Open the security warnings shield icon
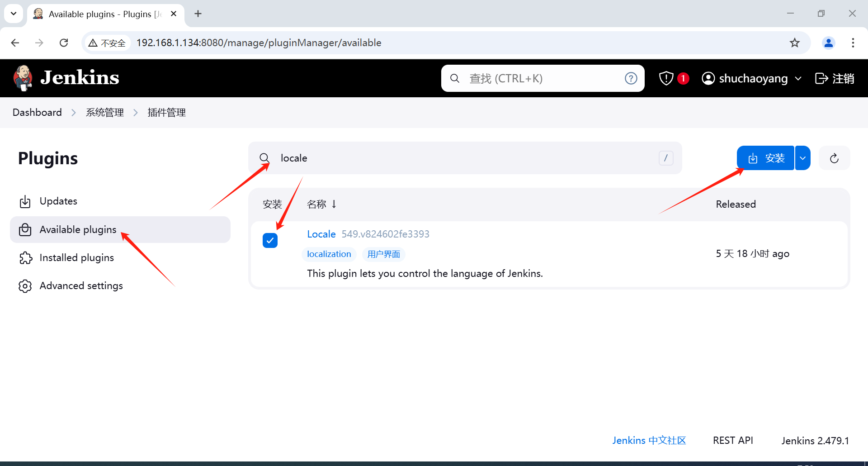 [666, 78]
